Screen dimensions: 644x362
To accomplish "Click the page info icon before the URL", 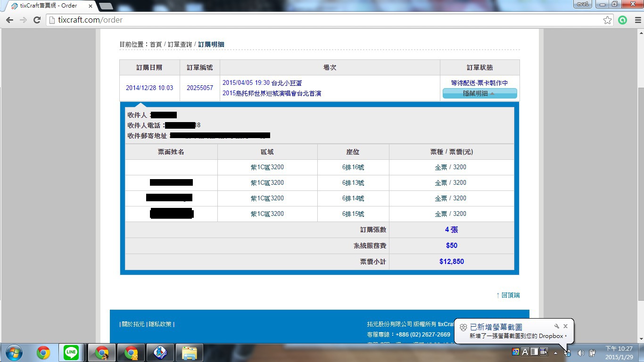I will [x=52, y=20].
